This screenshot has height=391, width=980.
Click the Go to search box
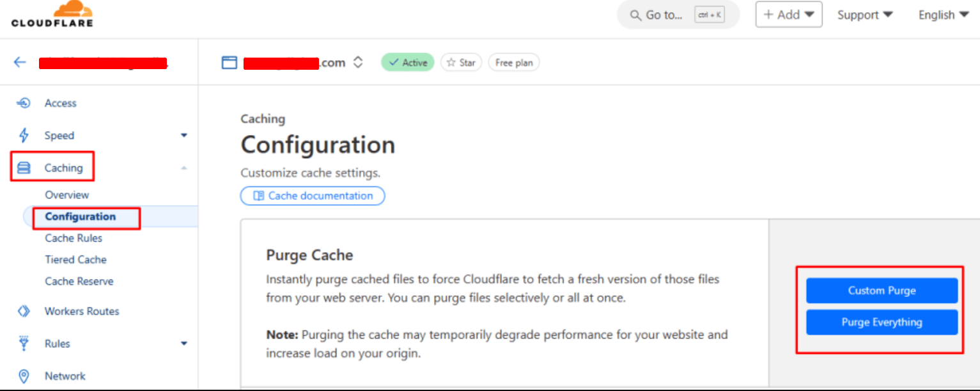[x=678, y=15]
